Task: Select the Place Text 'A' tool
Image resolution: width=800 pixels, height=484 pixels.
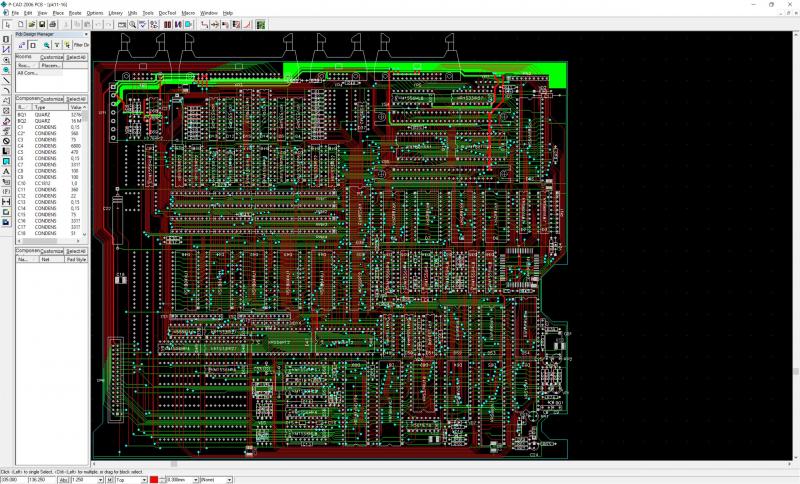Action: point(6,171)
